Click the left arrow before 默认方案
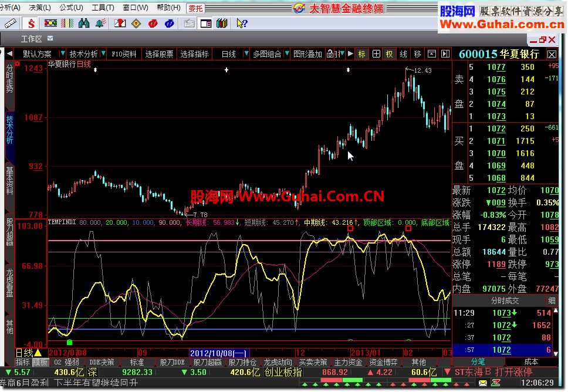Viewport: 568px width, 392px height. [x=9, y=54]
